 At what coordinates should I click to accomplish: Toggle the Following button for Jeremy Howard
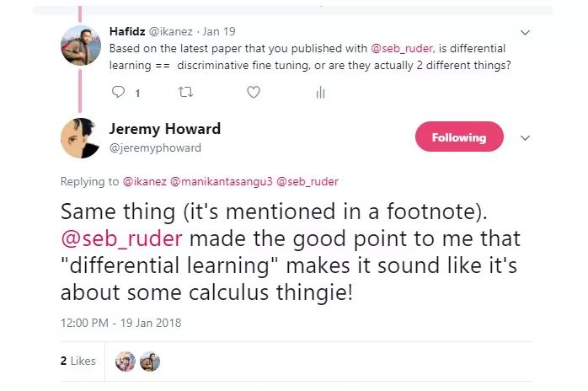pyautogui.click(x=459, y=137)
